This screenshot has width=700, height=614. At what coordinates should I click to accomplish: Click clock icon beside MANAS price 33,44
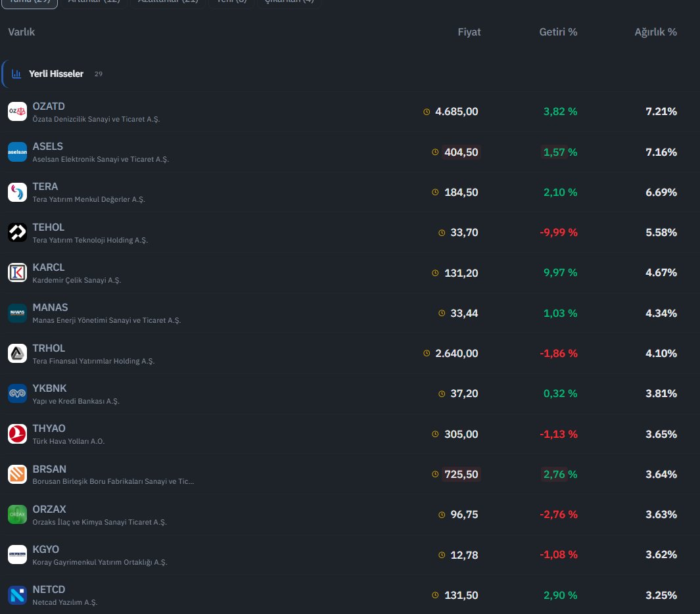click(x=442, y=313)
